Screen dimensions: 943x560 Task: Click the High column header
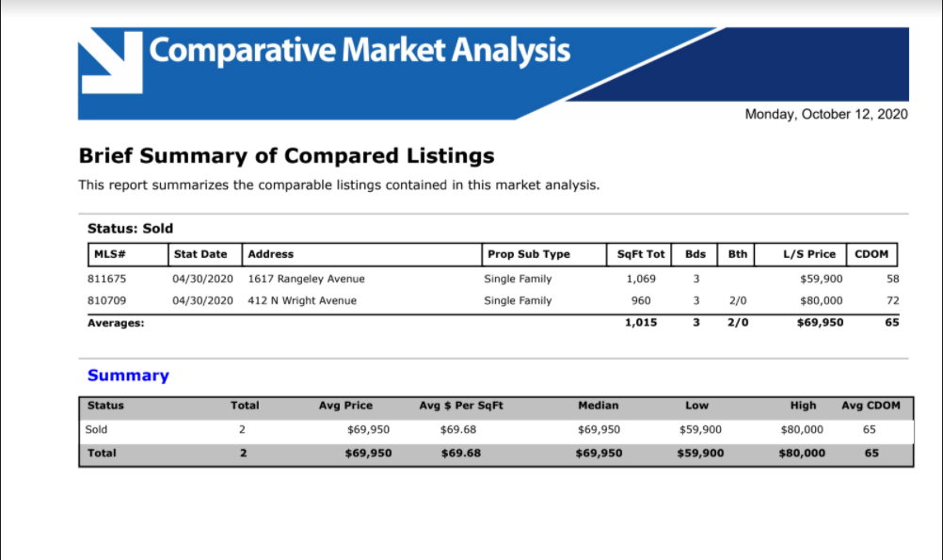click(803, 406)
